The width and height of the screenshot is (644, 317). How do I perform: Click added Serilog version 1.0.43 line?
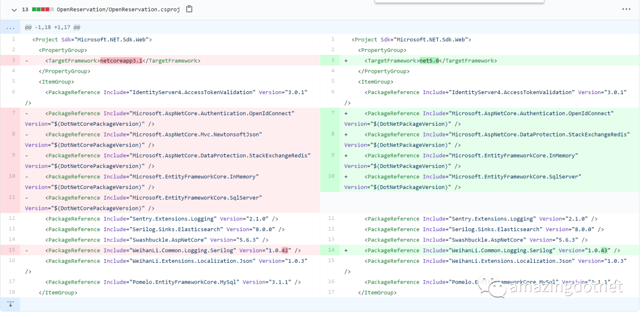[490, 250]
